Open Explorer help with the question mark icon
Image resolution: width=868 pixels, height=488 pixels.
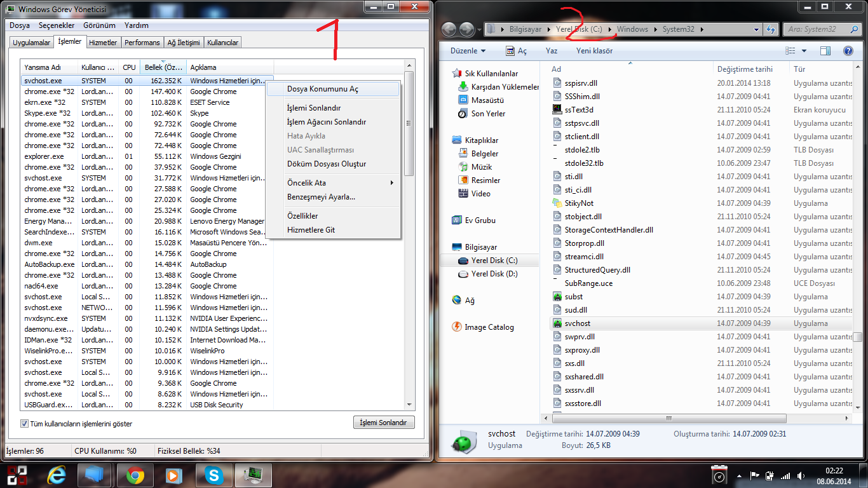click(x=848, y=51)
